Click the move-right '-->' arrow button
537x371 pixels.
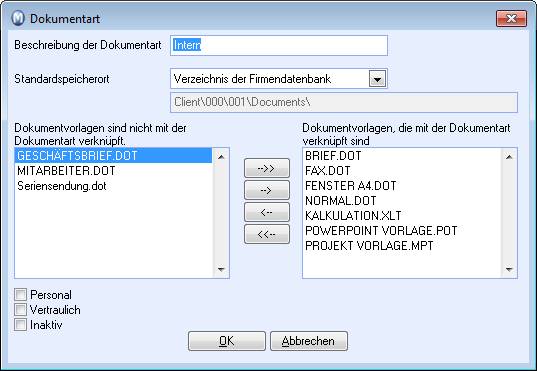point(267,190)
